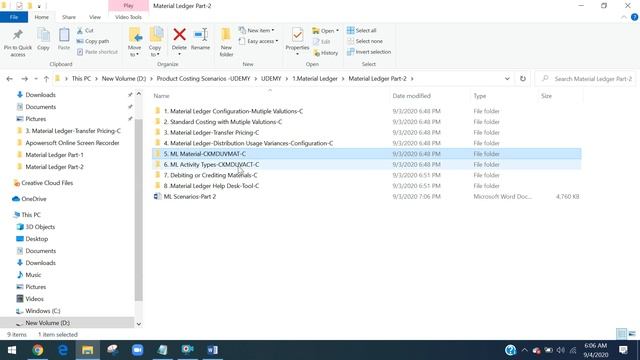Image resolution: width=640 pixels, height=360 pixels.
Task: Switch to the Share ribbon tab
Action: tap(69, 17)
